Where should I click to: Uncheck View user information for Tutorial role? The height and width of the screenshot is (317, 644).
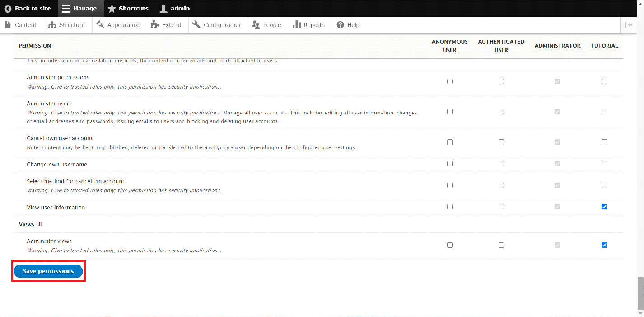pyautogui.click(x=604, y=207)
